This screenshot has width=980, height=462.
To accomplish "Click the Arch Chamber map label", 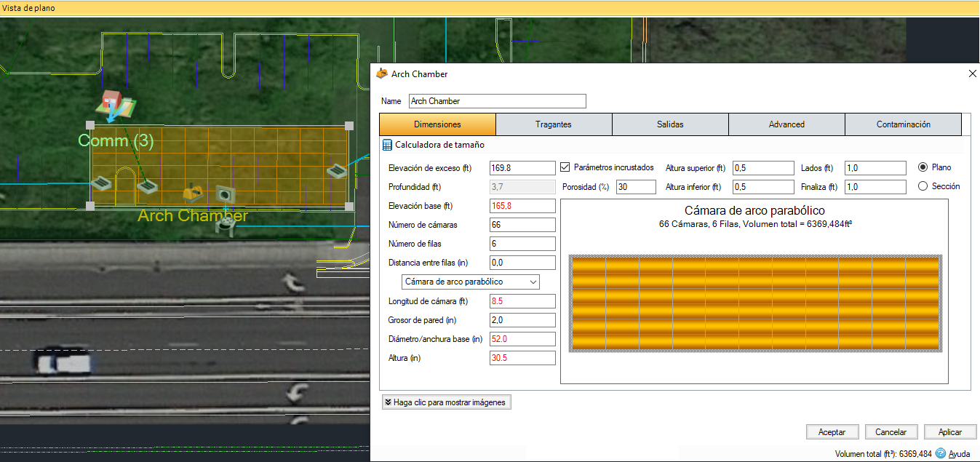I will (x=193, y=216).
